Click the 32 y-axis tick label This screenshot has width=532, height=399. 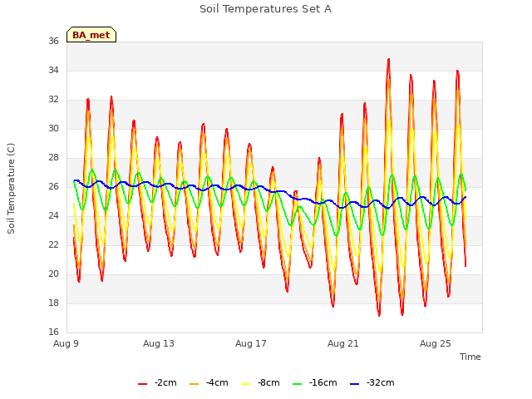point(53,100)
